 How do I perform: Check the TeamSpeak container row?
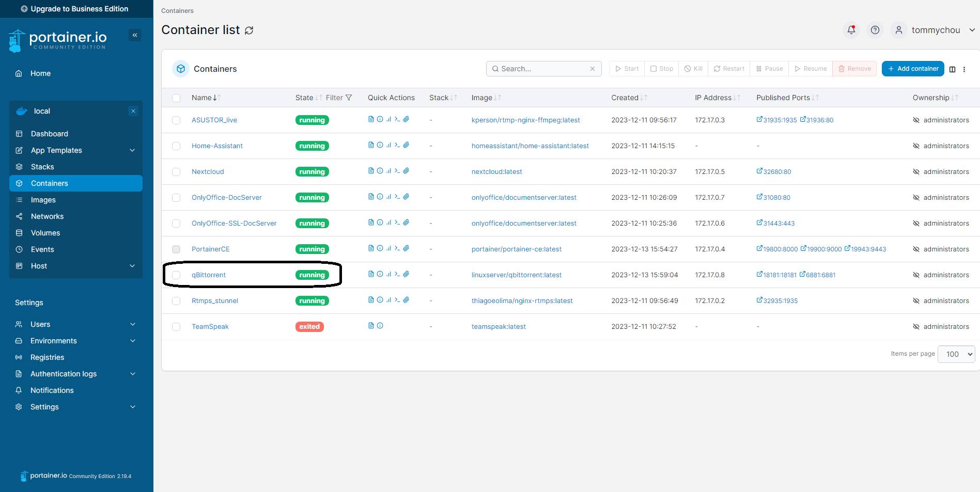[x=176, y=327]
